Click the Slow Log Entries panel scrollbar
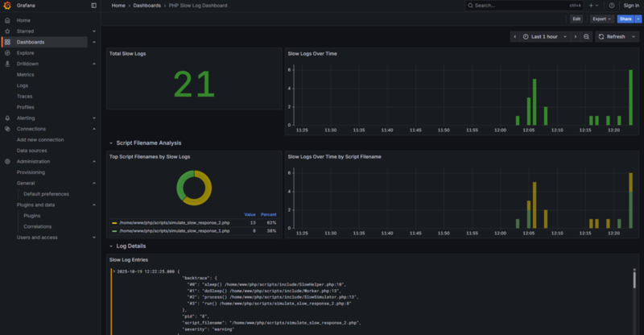 pyautogui.click(x=634, y=279)
